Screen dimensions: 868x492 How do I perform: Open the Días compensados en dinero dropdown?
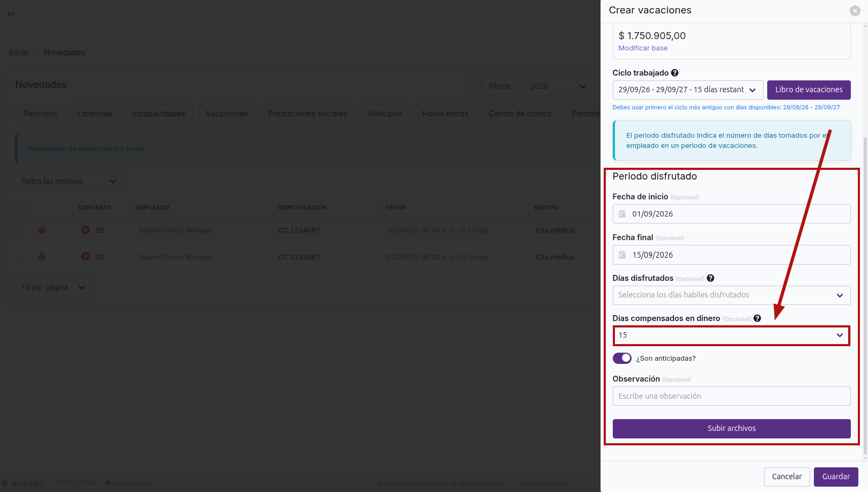[731, 336]
